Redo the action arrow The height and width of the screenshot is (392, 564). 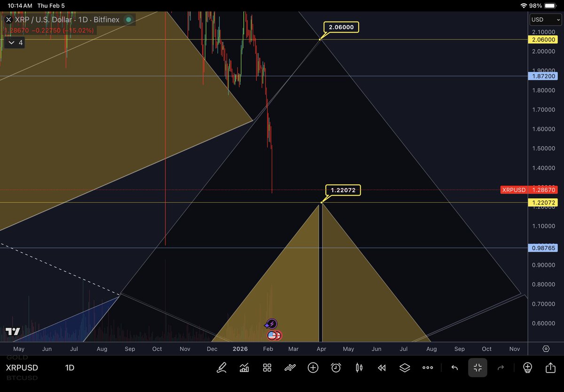501,368
